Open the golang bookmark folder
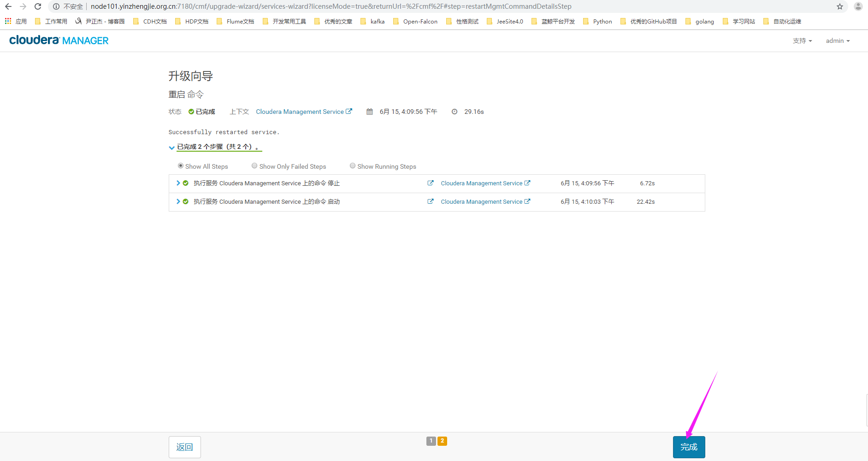Viewport: 868px width, 461px height. pos(700,21)
